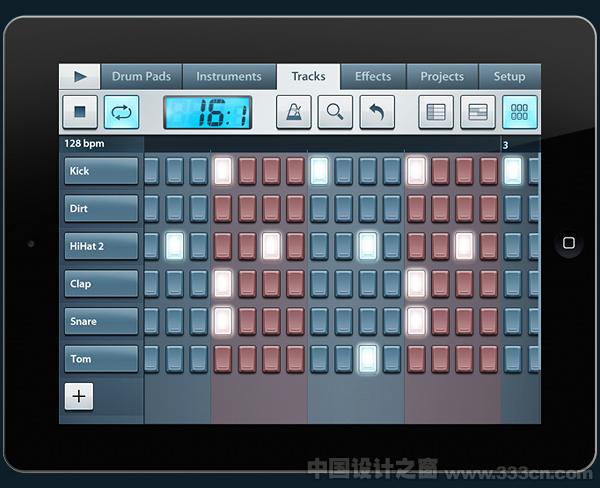The image size is (600, 488).
Task: Turn off HiHat 2's lit step in second blue group
Action: click(x=368, y=246)
